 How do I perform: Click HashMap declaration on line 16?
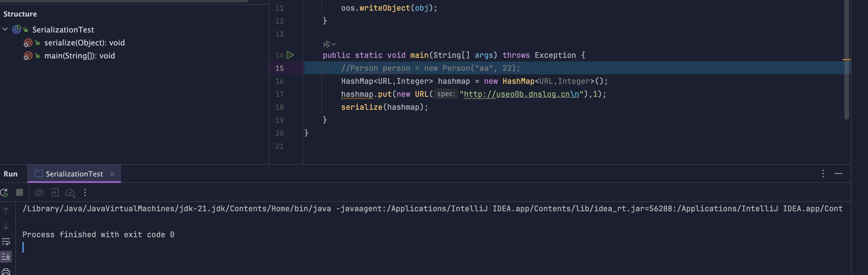(474, 81)
